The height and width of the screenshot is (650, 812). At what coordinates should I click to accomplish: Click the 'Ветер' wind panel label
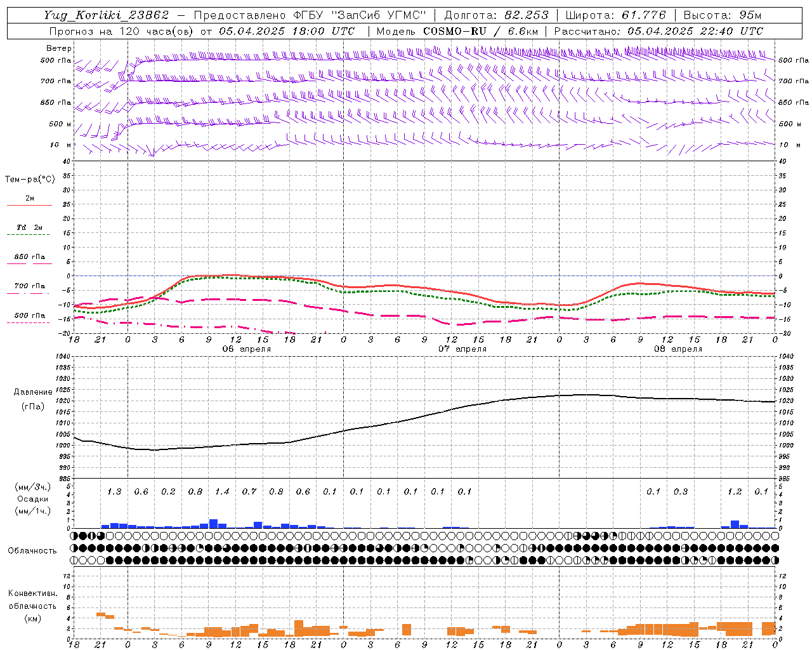pos(58,48)
